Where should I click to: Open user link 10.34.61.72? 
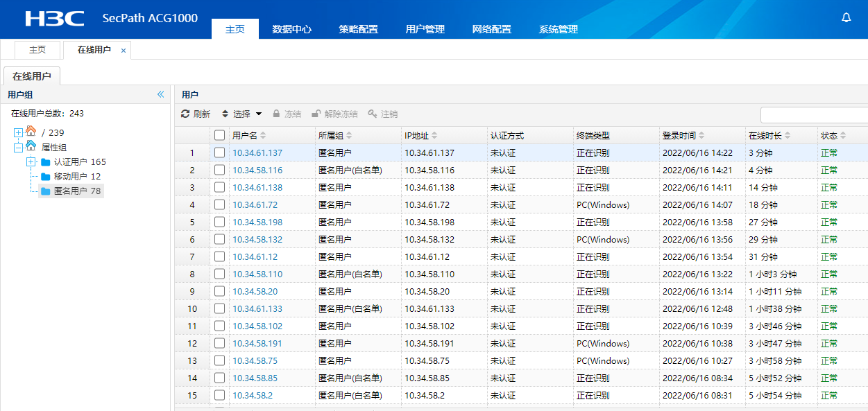pyautogui.click(x=255, y=205)
